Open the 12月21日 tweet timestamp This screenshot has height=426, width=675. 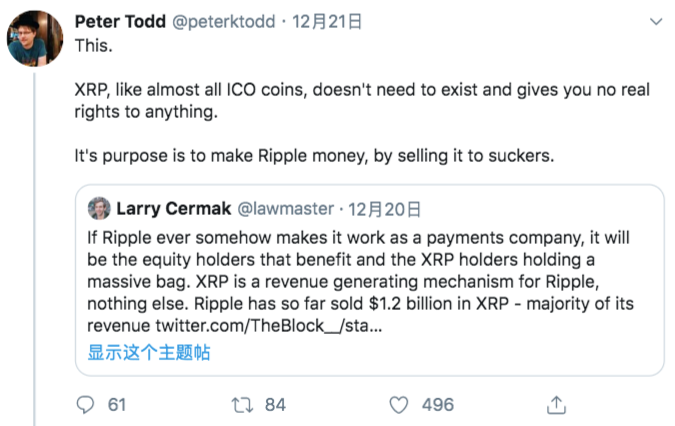327,22
